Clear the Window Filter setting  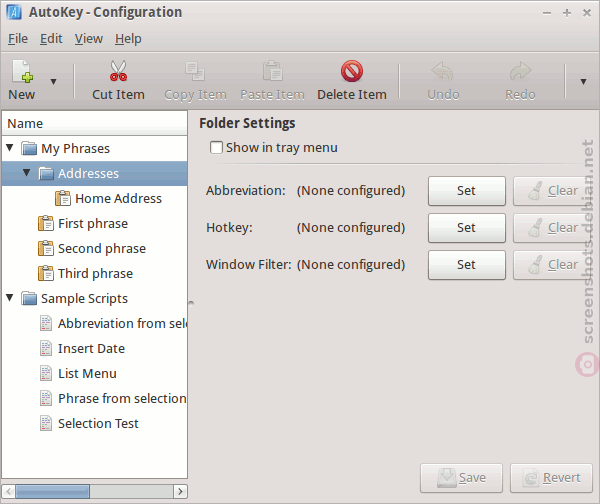pyautogui.click(x=553, y=265)
